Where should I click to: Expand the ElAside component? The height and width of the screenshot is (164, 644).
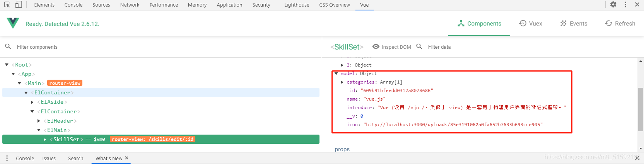[x=32, y=102]
